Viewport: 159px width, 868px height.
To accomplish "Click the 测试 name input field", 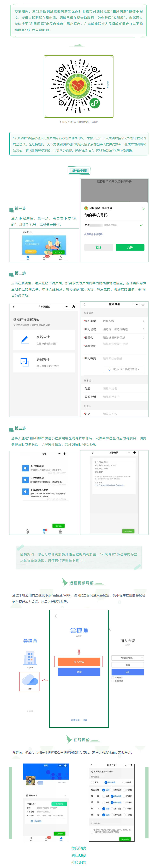I will pyautogui.click(x=128, y=665).
